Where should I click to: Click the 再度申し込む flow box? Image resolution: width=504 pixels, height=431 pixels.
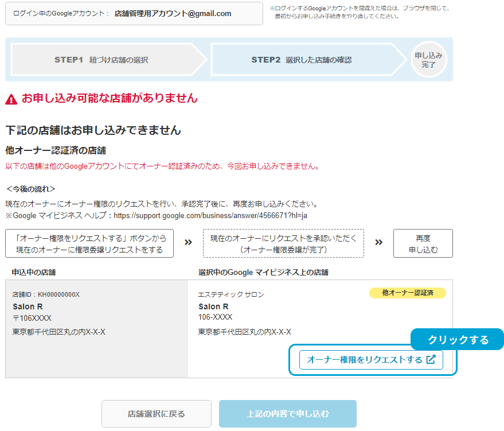click(423, 243)
